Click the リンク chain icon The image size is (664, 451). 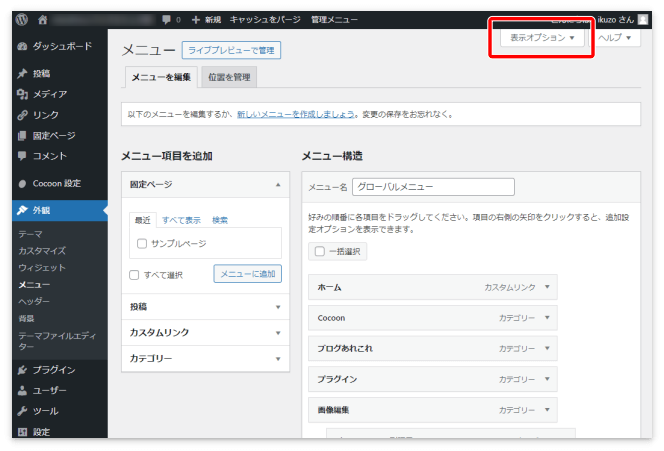pyautogui.click(x=22, y=115)
